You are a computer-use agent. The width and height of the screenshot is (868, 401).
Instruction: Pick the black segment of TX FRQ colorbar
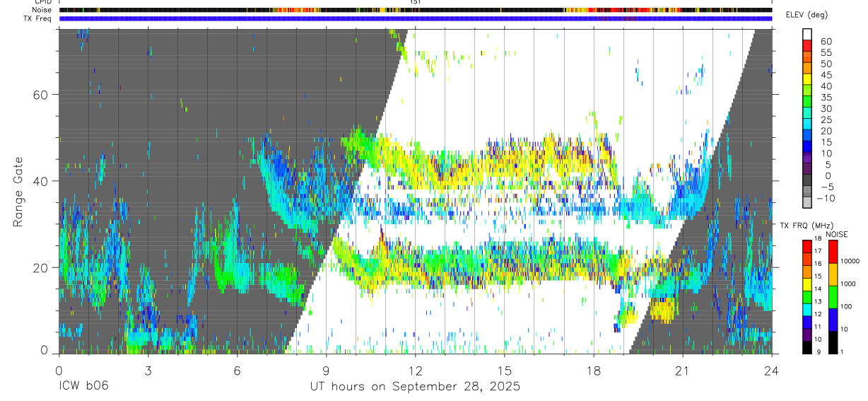tap(807, 347)
